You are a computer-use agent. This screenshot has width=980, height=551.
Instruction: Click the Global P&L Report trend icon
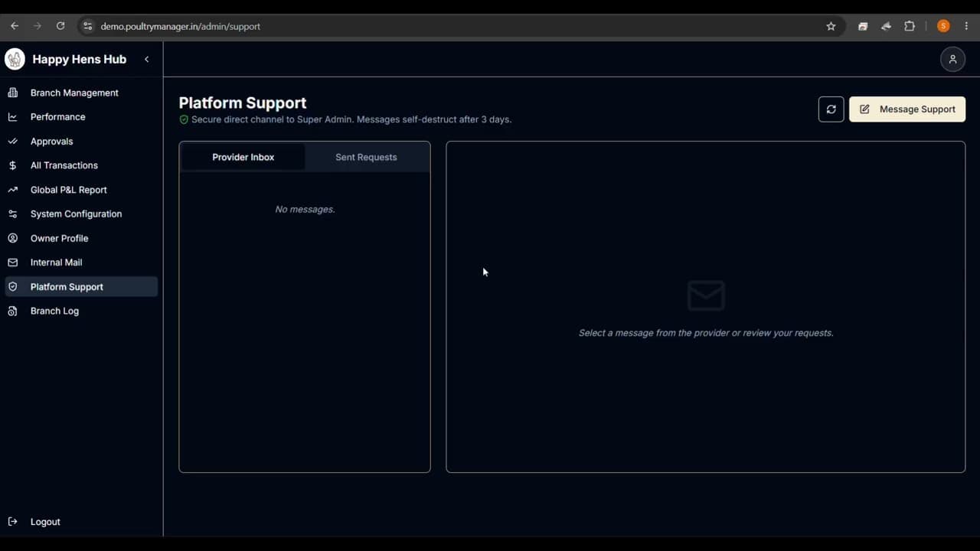(12, 190)
